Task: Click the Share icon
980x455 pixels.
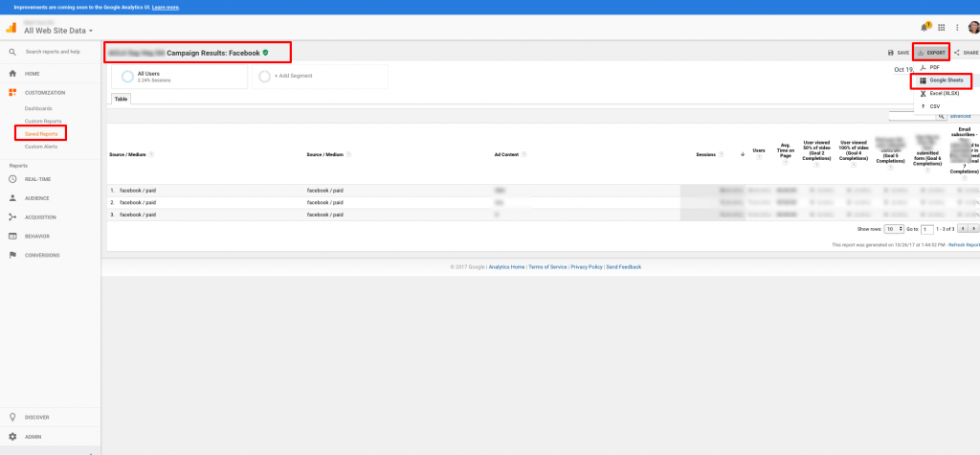Action: (957, 54)
